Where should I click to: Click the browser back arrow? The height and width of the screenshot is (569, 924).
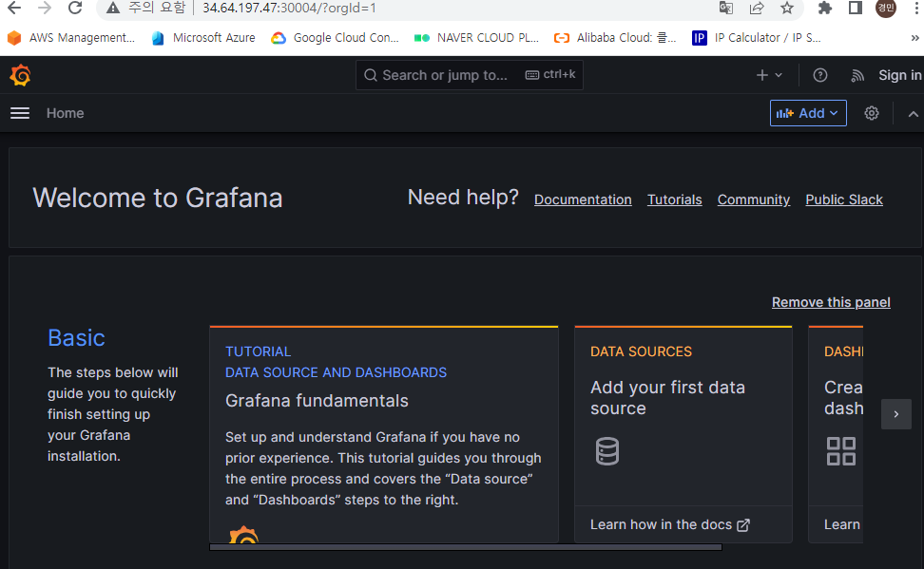pos(14,9)
